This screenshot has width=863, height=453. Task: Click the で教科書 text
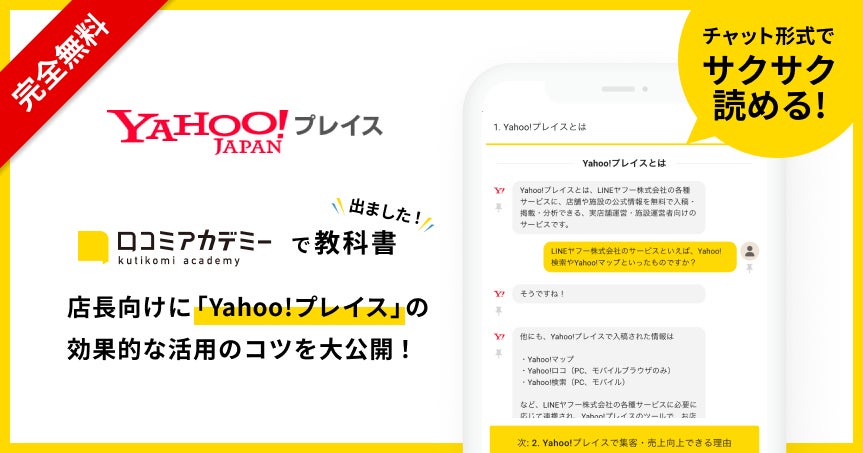(x=344, y=243)
